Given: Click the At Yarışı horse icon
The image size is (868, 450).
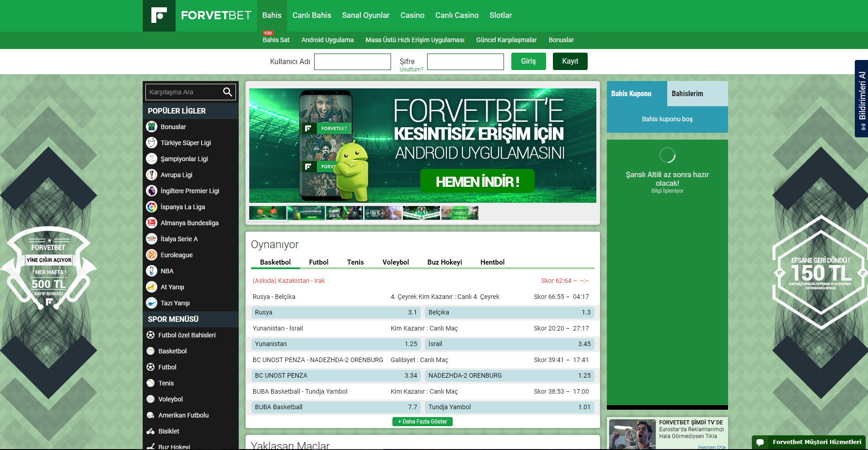Looking at the screenshot, I should pyautogui.click(x=151, y=287).
